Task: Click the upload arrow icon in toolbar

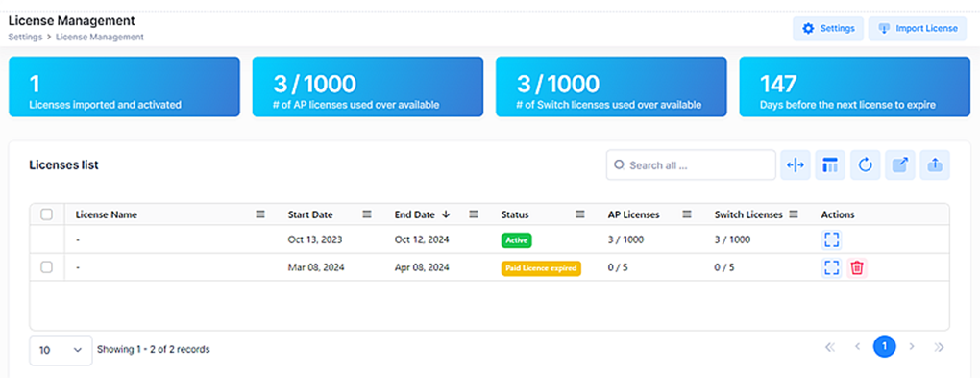Action: (935, 165)
